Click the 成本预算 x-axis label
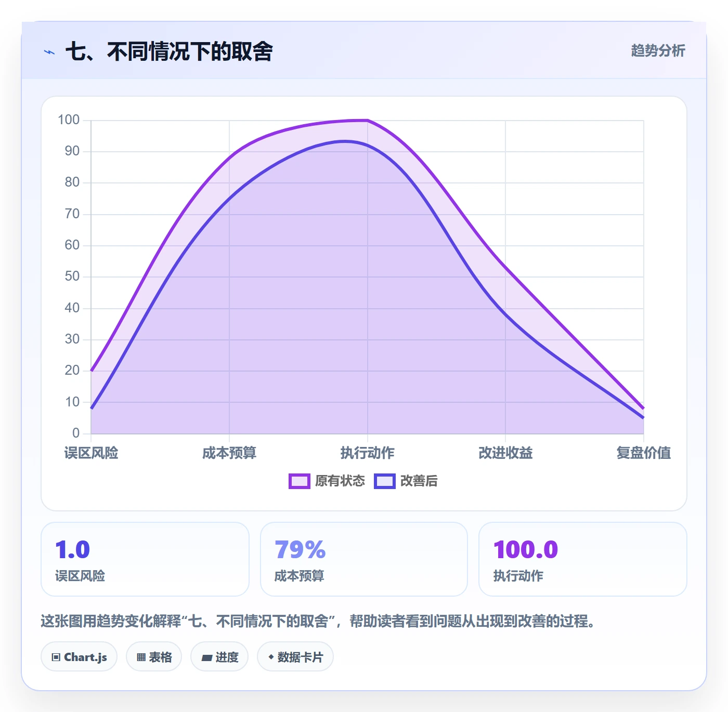 pyautogui.click(x=229, y=453)
